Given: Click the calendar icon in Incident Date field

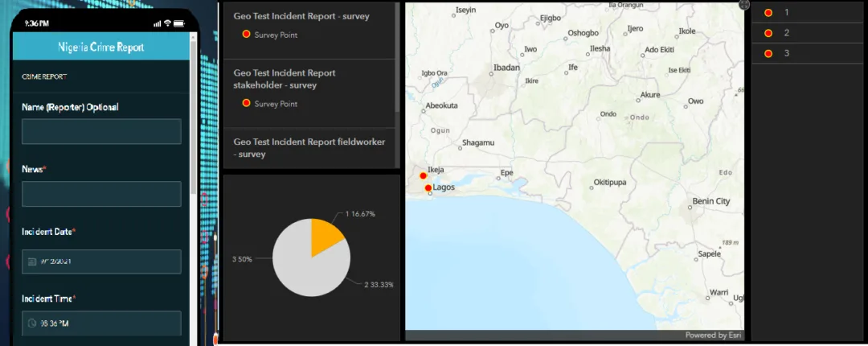Looking at the screenshot, I should (x=31, y=262).
